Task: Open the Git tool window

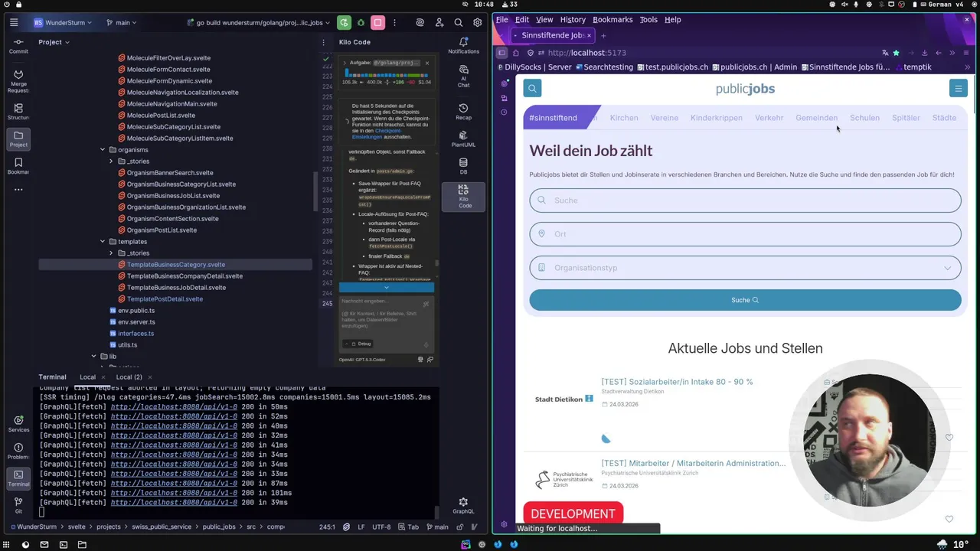Action: pos(18,505)
